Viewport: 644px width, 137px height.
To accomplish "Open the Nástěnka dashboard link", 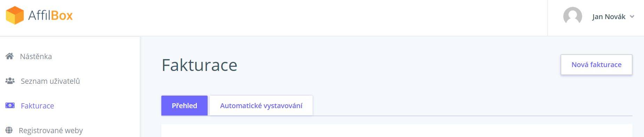I will [36, 56].
